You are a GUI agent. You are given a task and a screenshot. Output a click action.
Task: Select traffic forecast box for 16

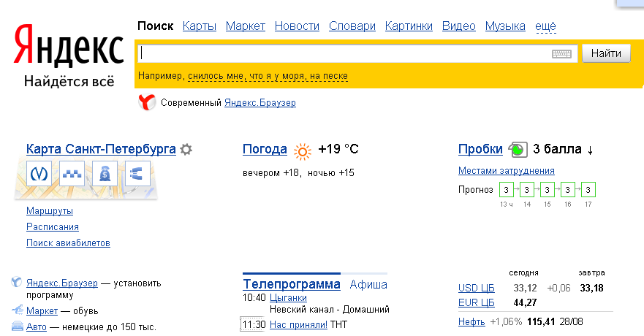567,189
